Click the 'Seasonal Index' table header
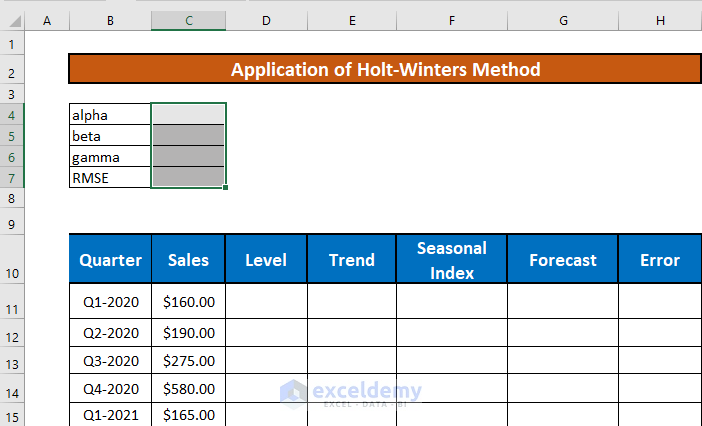 pos(452,259)
